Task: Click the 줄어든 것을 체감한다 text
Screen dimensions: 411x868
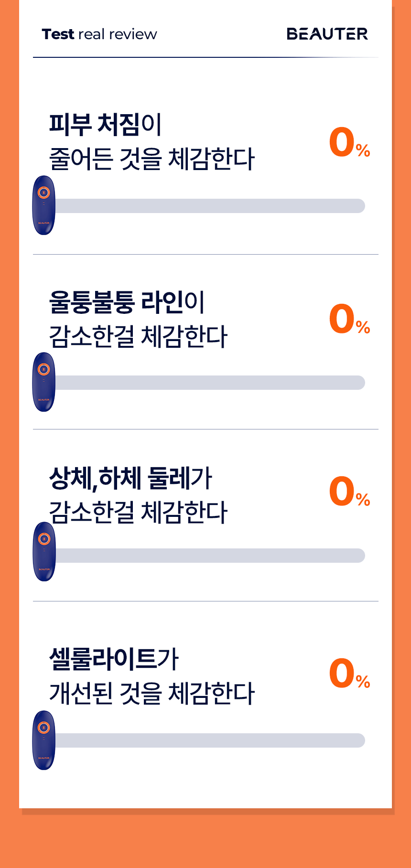Action: coord(152,159)
